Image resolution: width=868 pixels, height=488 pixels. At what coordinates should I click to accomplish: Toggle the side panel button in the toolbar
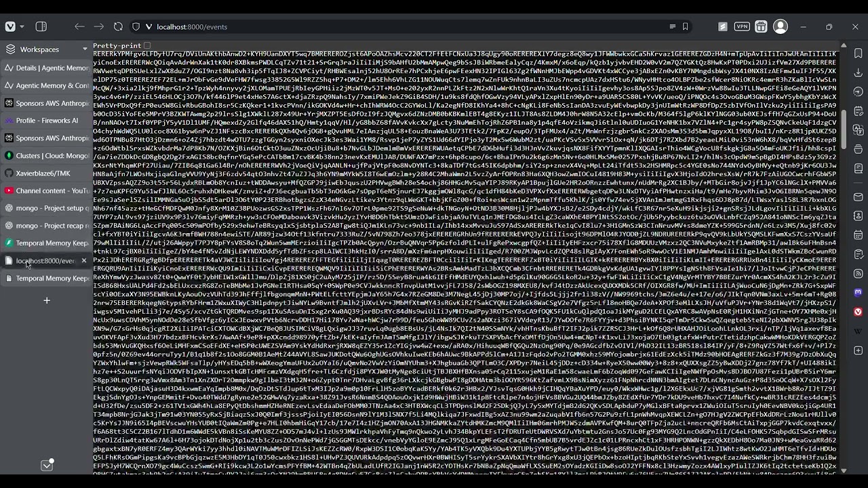[x=41, y=26]
